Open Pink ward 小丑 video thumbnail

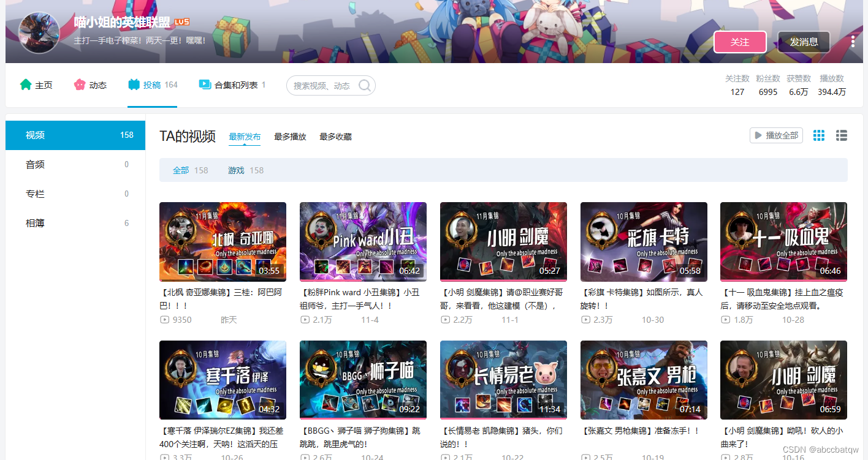(x=363, y=241)
